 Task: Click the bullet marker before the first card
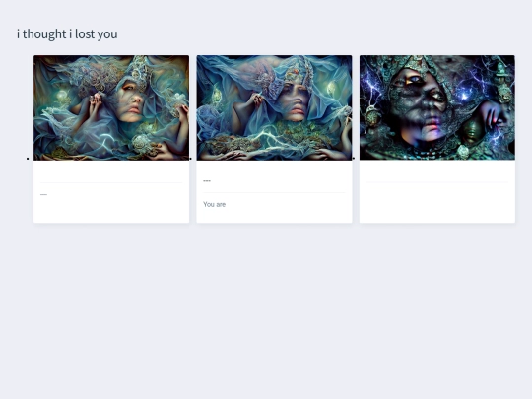coord(28,159)
